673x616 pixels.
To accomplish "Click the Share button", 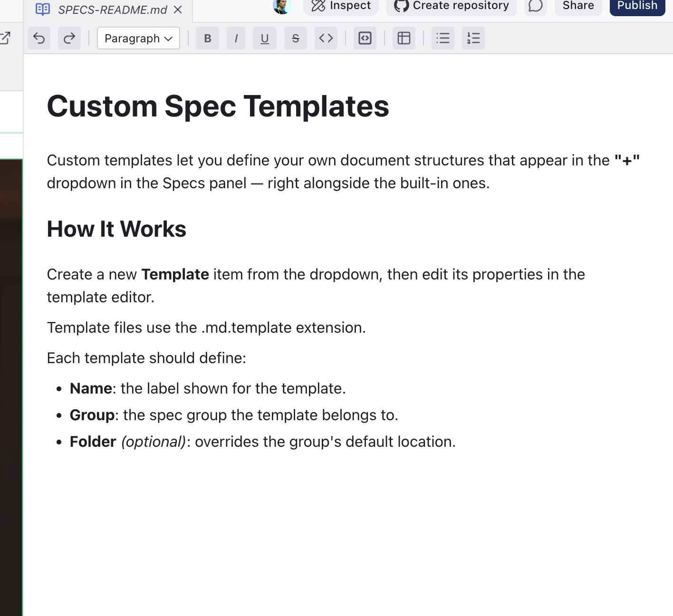I will 578,6.
